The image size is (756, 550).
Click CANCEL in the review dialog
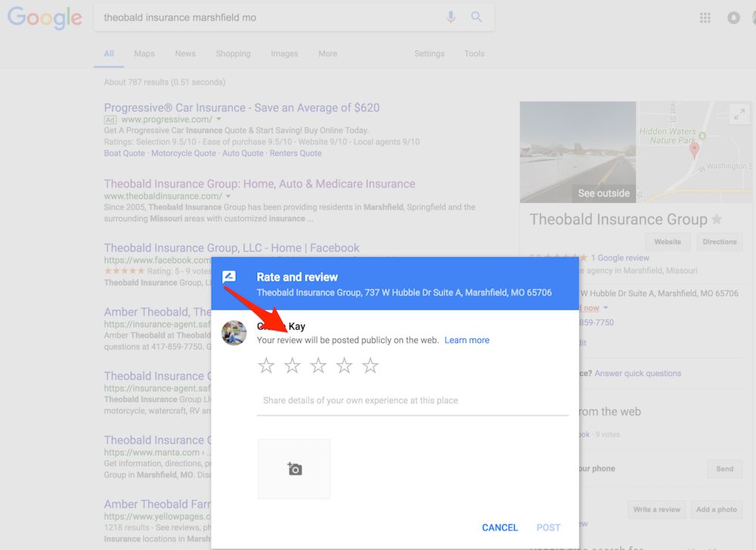click(x=500, y=528)
